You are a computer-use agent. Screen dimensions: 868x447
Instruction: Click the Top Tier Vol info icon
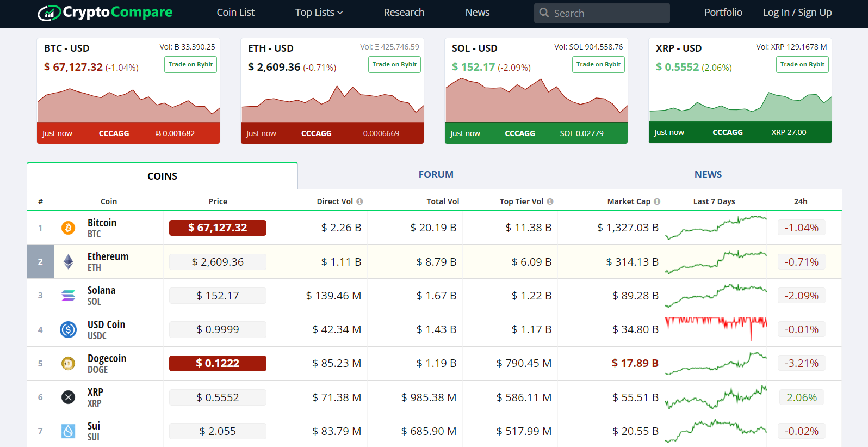tap(550, 201)
